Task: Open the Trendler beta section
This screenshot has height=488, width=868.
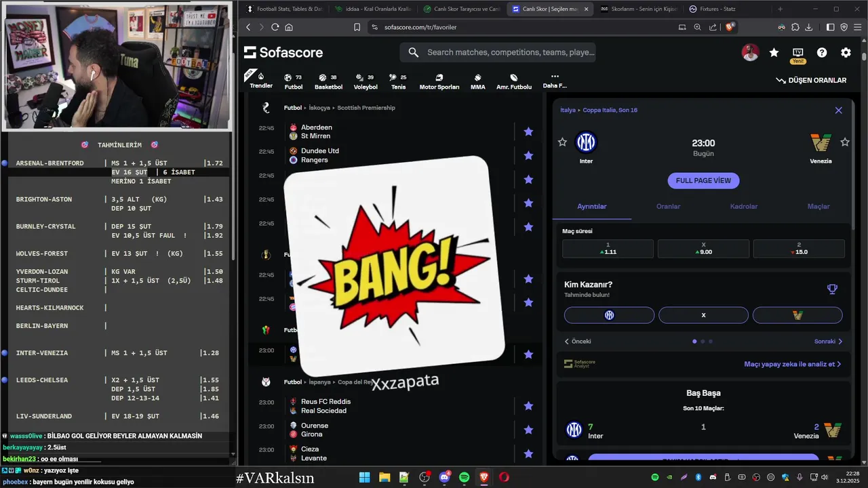Action: tap(261, 80)
